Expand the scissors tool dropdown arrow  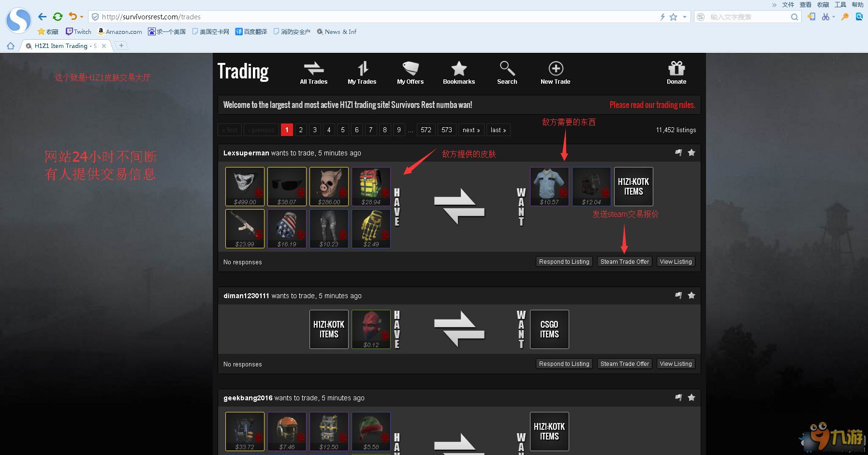834,17
